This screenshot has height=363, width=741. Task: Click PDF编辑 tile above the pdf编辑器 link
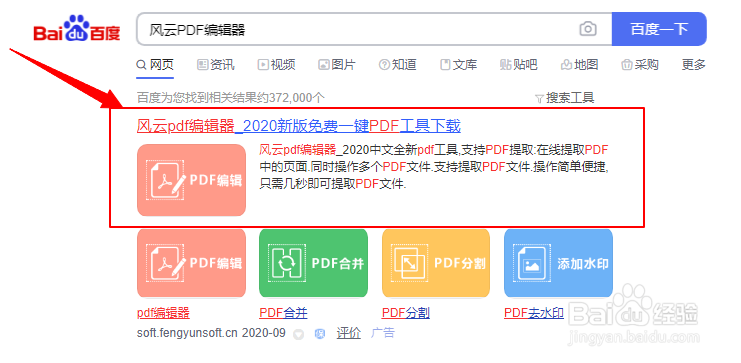(191, 263)
